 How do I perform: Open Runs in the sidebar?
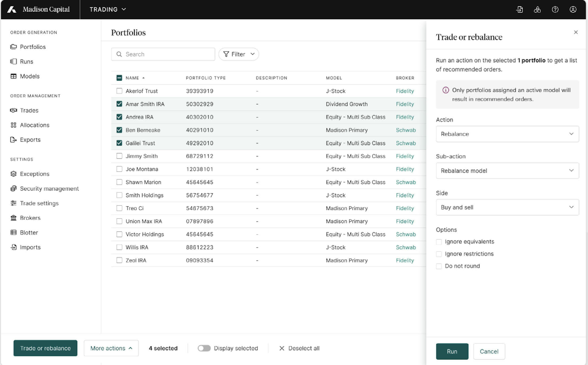[26, 62]
